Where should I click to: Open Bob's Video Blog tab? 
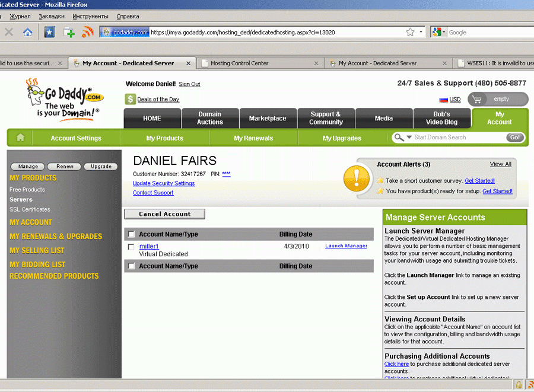441,119
